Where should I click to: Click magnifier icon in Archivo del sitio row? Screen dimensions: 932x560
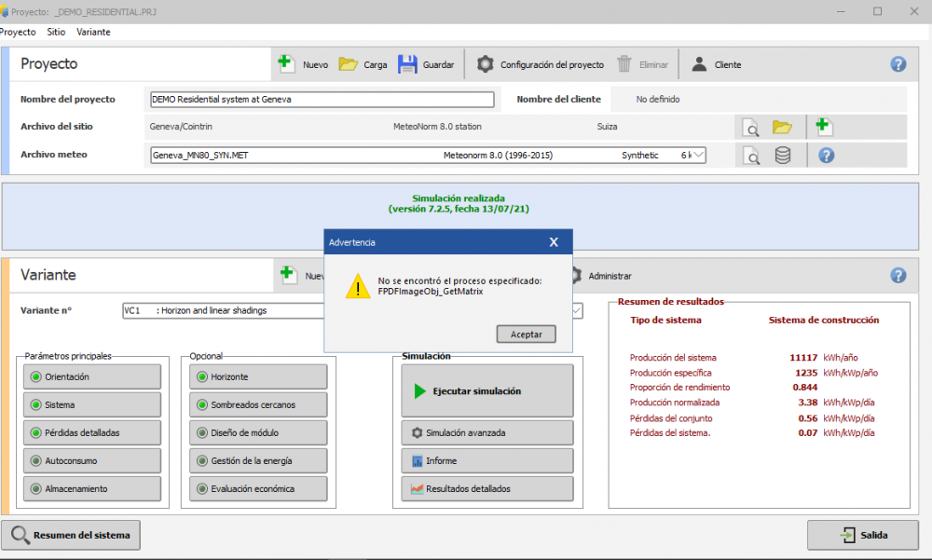750,127
